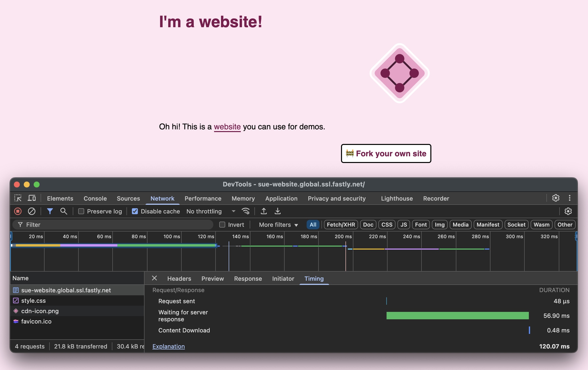
Task: Stop recording network log
Action: (18, 211)
